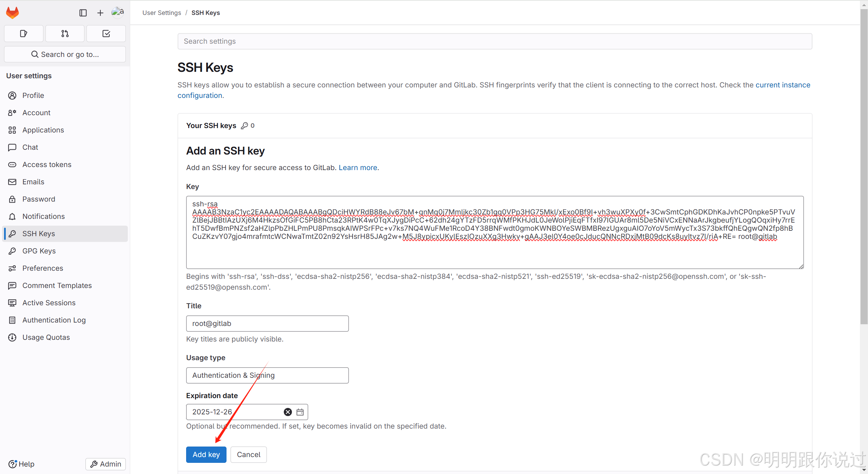Open Notifications settings
The width and height of the screenshot is (868, 474).
65,217
